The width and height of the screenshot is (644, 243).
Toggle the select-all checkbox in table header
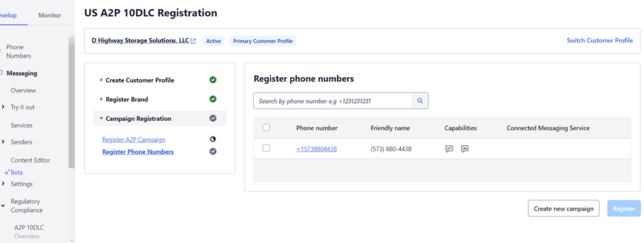pyautogui.click(x=266, y=127)
